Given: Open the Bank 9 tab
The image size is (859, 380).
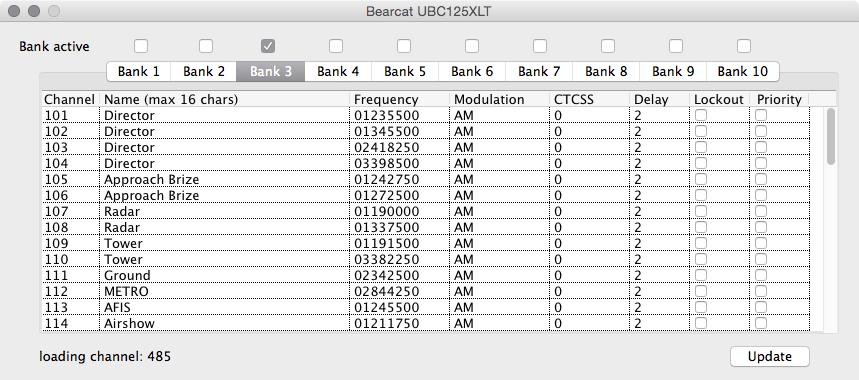Looking at the screenshot, I should (673, 71).
